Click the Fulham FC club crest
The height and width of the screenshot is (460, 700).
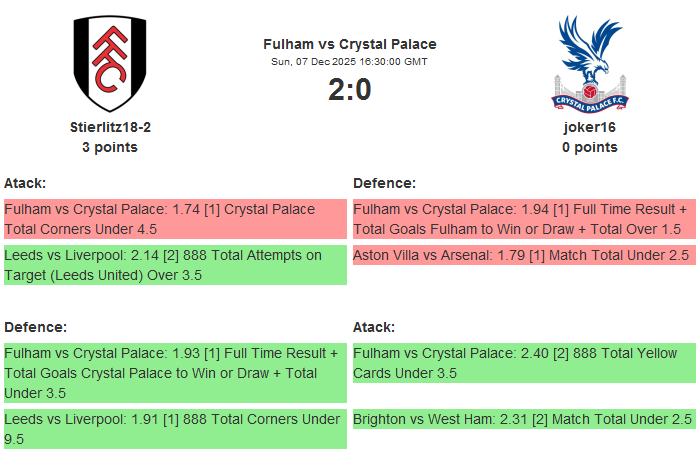(x=110, y=64)
